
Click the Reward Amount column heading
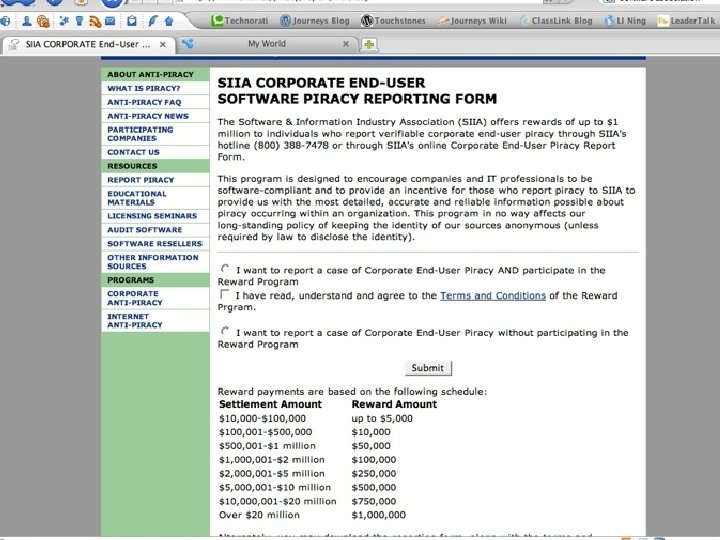394,404
